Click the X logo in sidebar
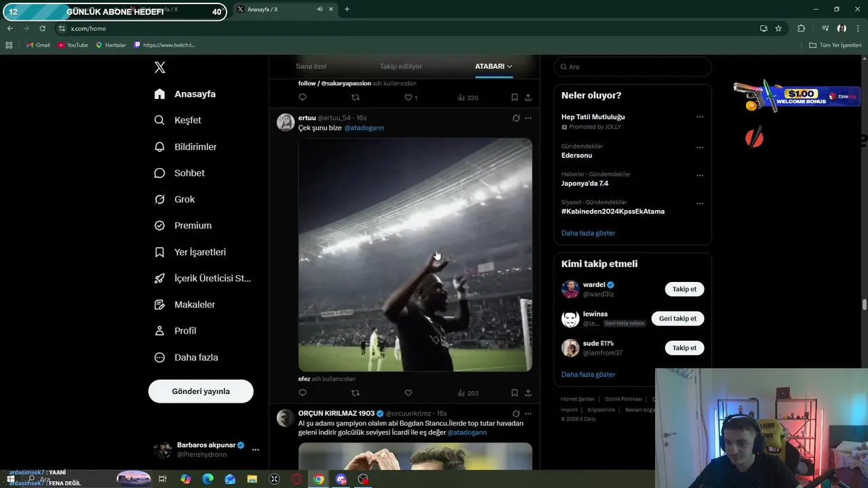This screenshot has height=488, width=868. tap(160, 67)
